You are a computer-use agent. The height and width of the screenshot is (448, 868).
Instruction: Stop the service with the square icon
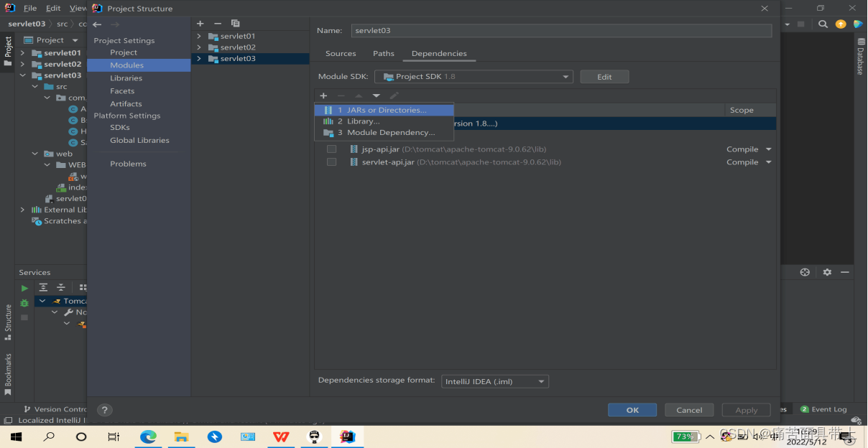tap(24, 317)
